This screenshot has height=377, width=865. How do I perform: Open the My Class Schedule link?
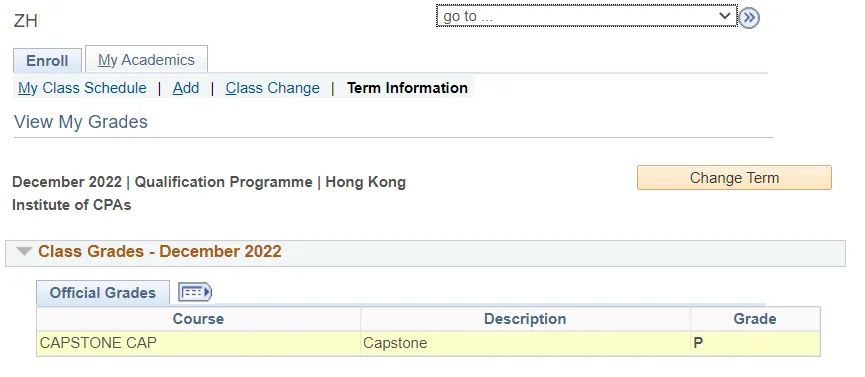[82, 88]
